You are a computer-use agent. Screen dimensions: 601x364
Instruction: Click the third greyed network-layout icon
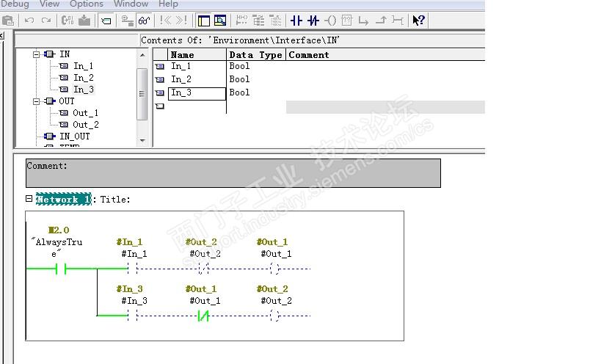[276, 21]
